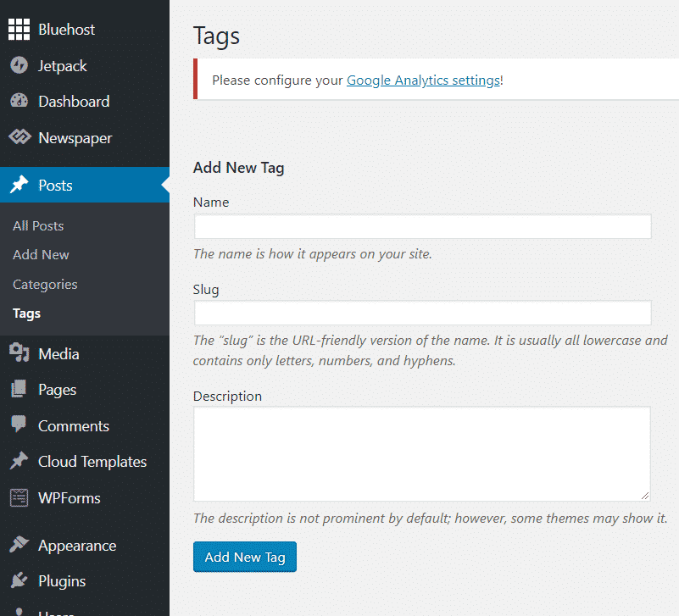Image resolution: width=679 pixels, height=616 pixels.
Task: Click the slug URL-friendly help text
Action: coord(431,351)
